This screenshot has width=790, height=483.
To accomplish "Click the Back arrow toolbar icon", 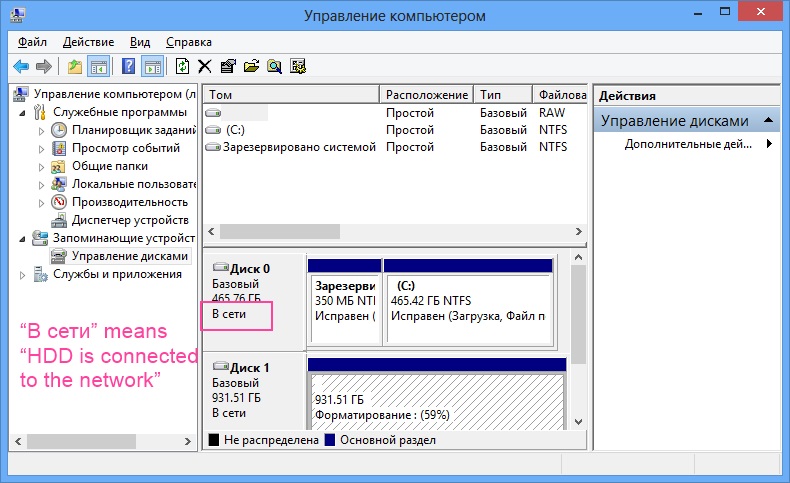I will [x=21, y=66].
